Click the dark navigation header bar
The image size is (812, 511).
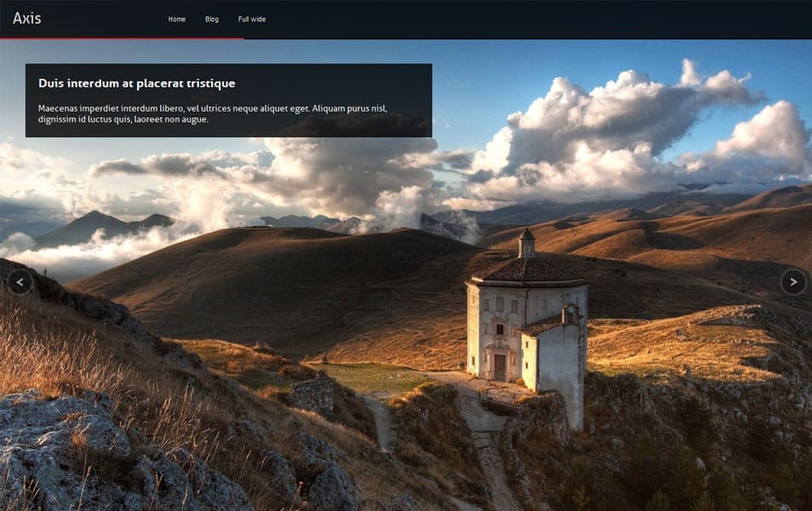[x=511, y=17]
